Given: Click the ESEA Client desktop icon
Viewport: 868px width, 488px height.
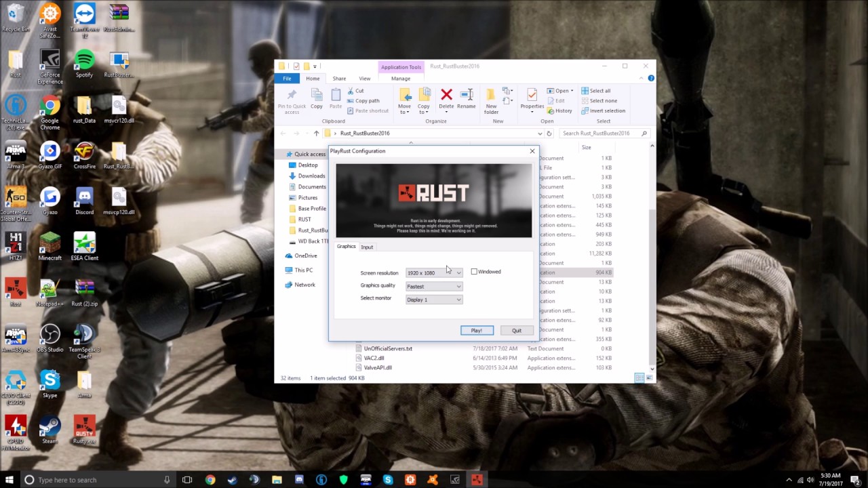Looking at the screenshot, I should click(84, 247).
